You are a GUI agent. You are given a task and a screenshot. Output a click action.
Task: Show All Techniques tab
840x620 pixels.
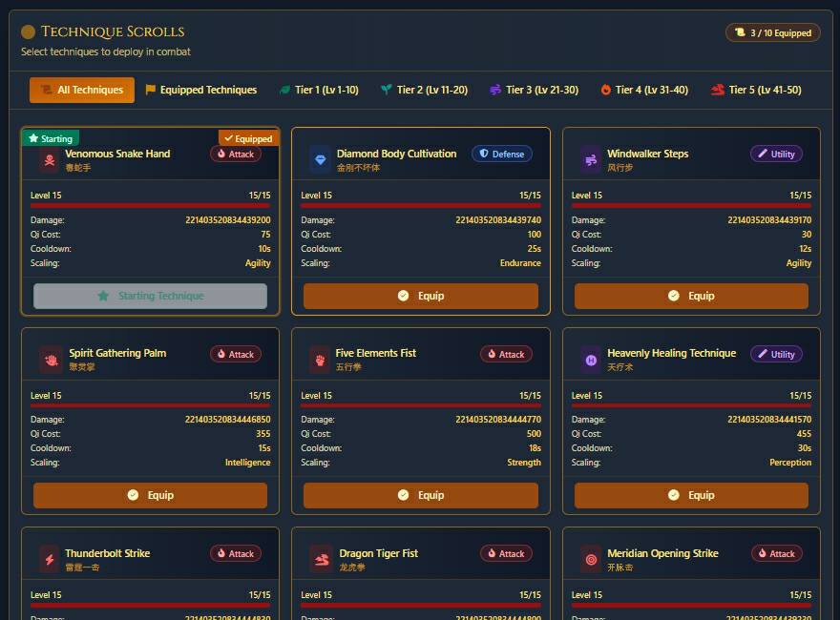82,90
